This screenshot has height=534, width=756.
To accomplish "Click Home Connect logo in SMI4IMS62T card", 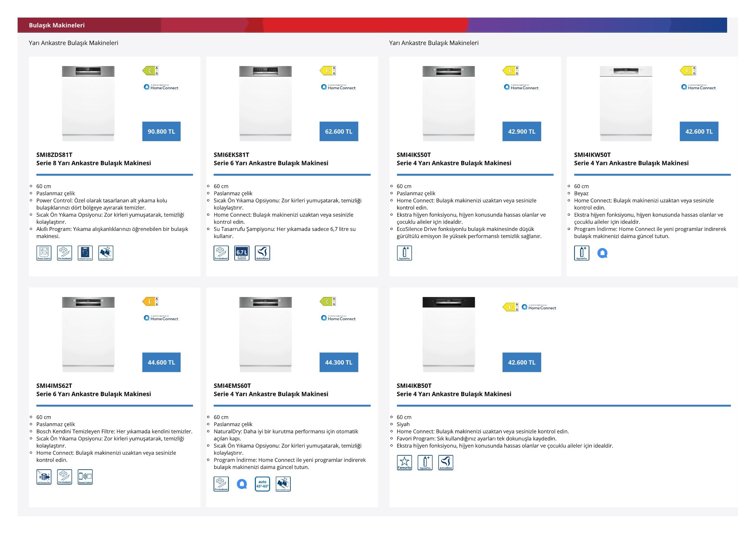I will pos(161,318).
